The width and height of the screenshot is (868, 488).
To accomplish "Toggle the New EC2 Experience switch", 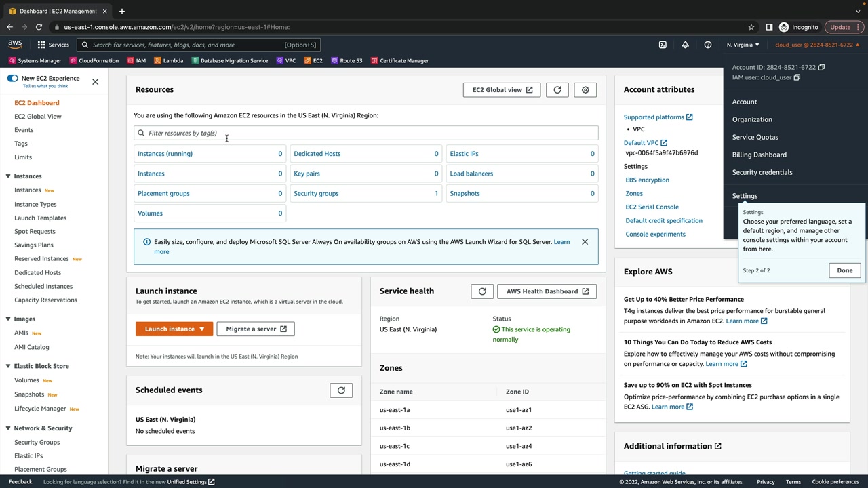I will point(12,79).
